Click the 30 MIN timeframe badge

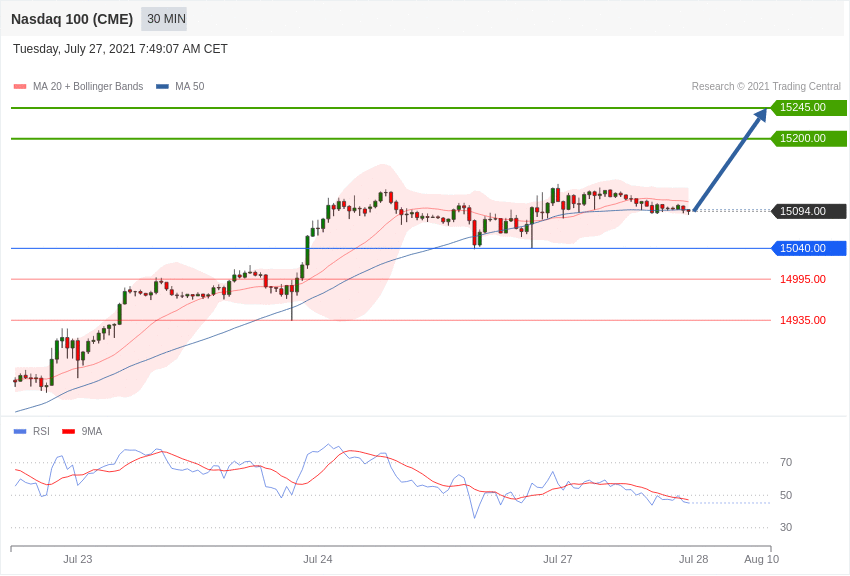tap(164, 19)
